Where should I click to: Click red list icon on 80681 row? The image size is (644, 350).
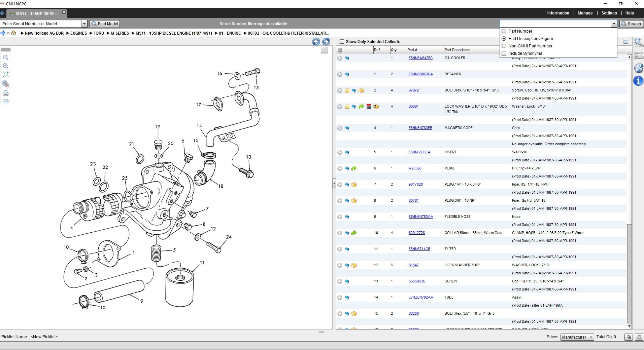(369, 106)
